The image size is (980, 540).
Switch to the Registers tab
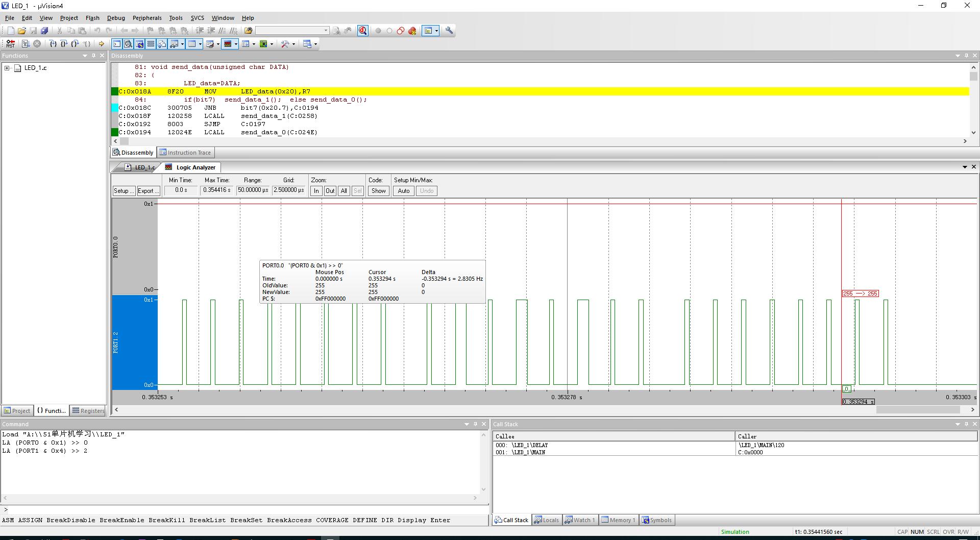tap(88, 411)
